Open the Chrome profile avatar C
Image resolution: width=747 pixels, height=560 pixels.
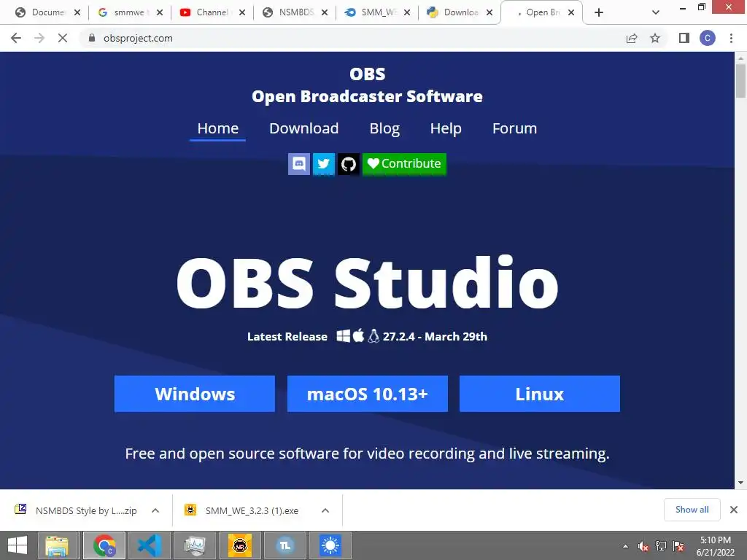(x=708, y=38)
